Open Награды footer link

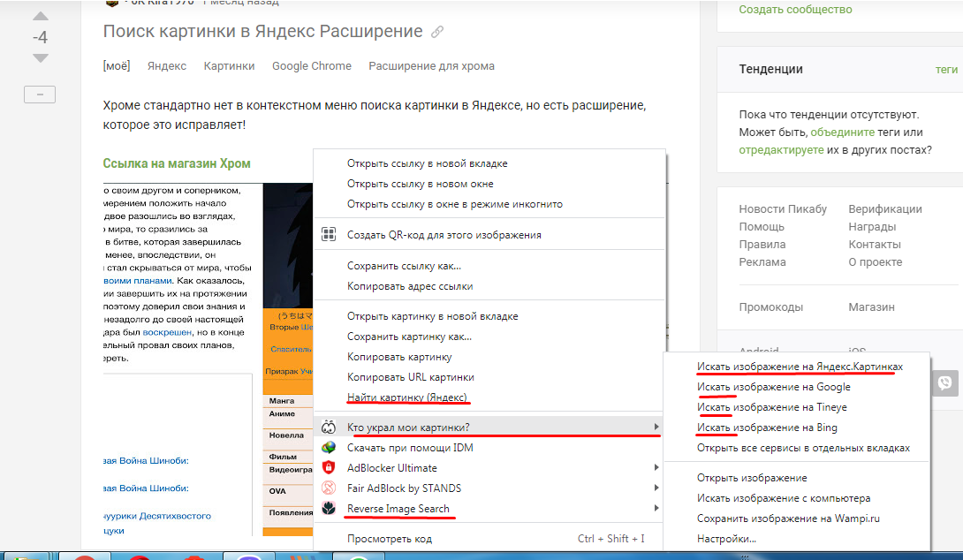[x=872, y=227]
